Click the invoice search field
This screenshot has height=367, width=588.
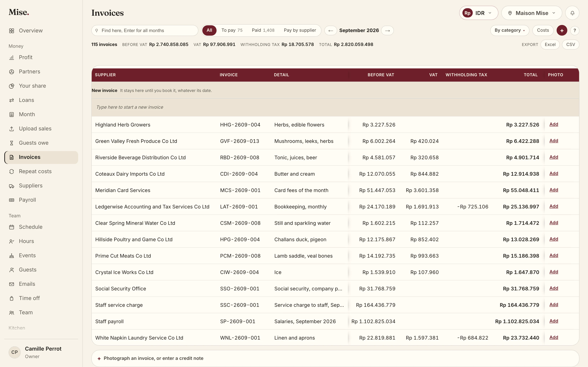(145, 31)
